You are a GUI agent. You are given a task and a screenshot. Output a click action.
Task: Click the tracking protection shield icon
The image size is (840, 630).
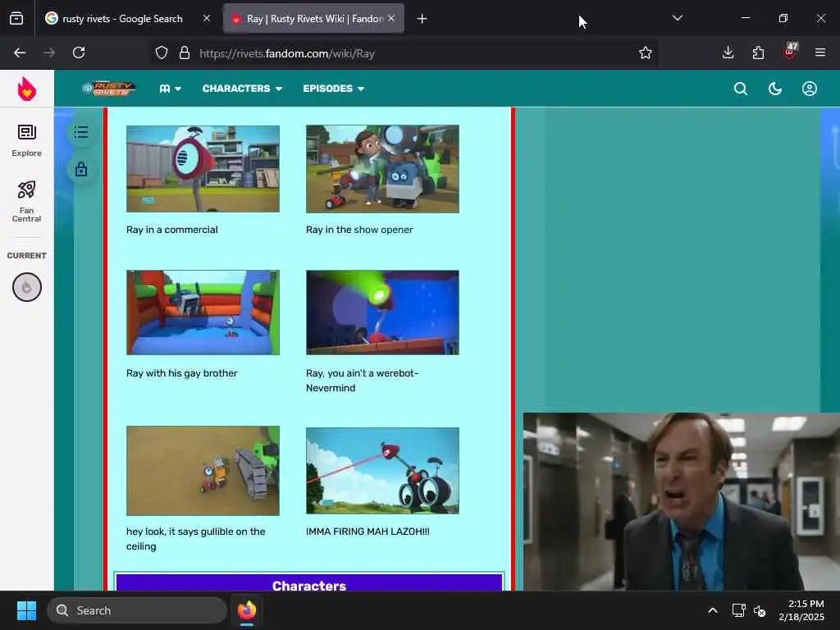coord(162,53)
